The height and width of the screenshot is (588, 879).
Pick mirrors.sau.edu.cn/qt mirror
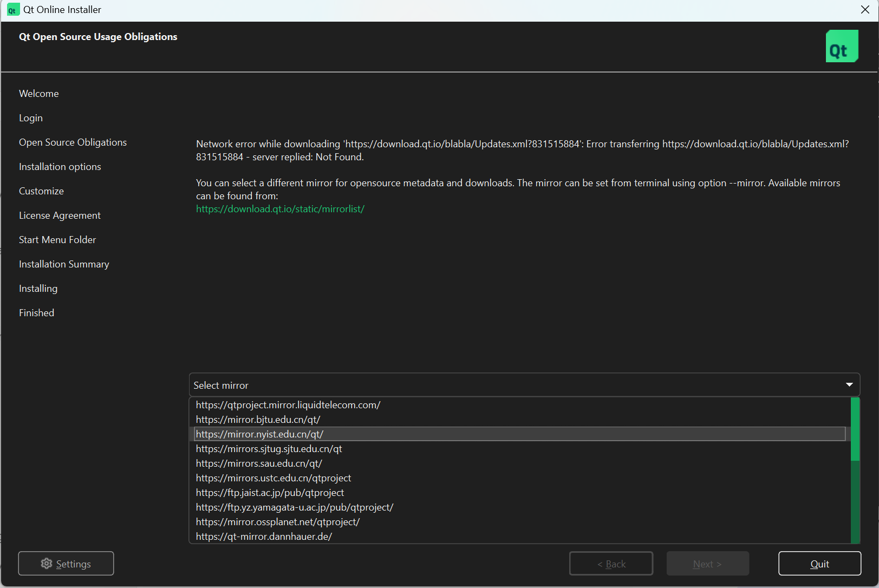[x=520, y=463]
